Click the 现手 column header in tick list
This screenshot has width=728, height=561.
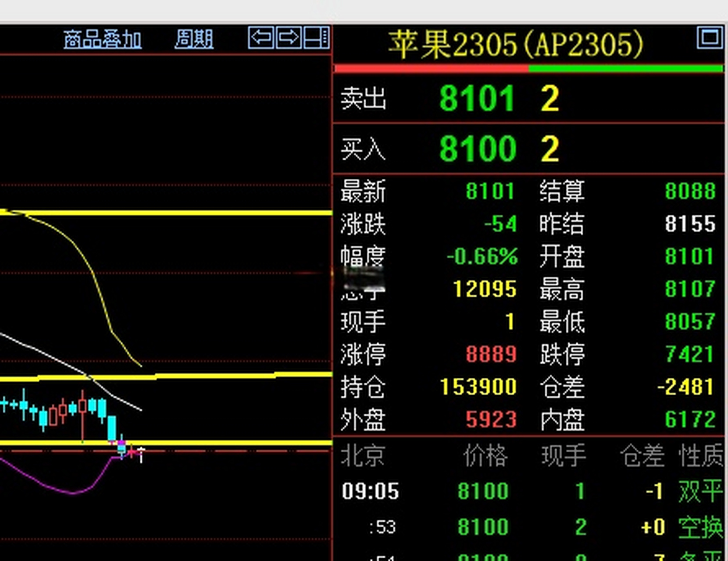(564, 456)
